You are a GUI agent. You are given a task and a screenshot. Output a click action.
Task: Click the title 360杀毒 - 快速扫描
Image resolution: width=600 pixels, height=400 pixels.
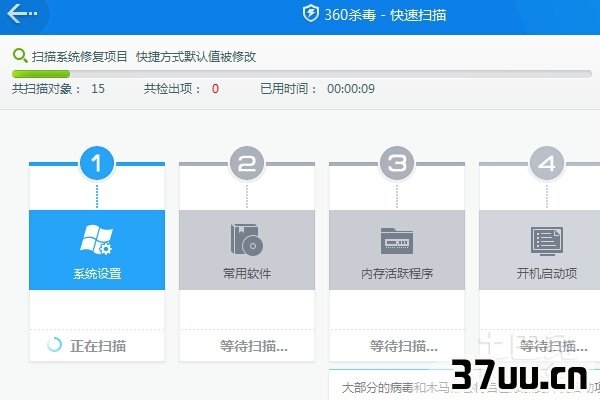coord(385,15)
